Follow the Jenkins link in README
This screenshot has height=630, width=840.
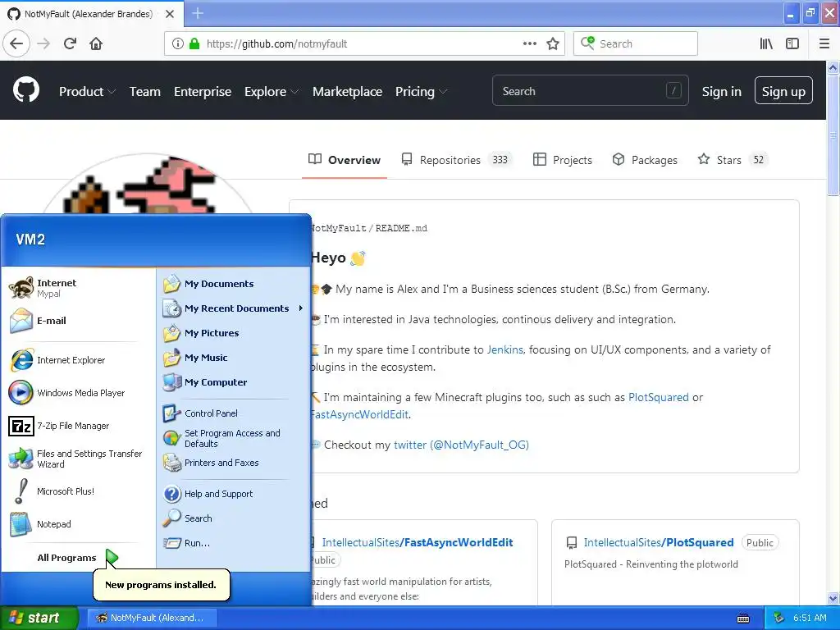click(x=504, y=349)
